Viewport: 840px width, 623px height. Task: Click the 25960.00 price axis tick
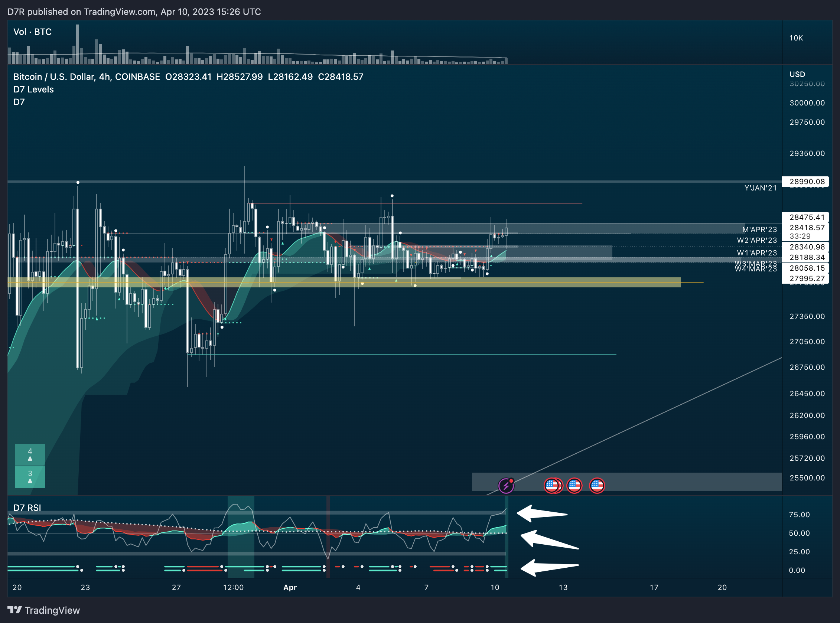coord(807,437)
